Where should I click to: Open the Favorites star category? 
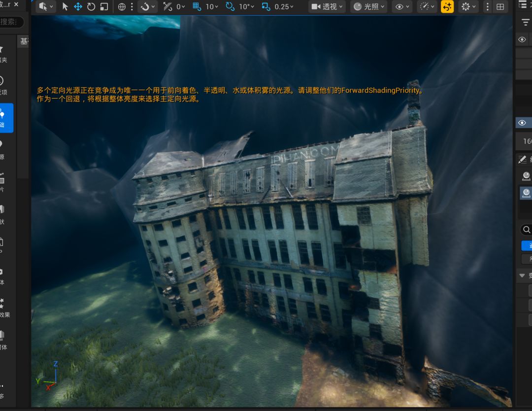(3, 54)
